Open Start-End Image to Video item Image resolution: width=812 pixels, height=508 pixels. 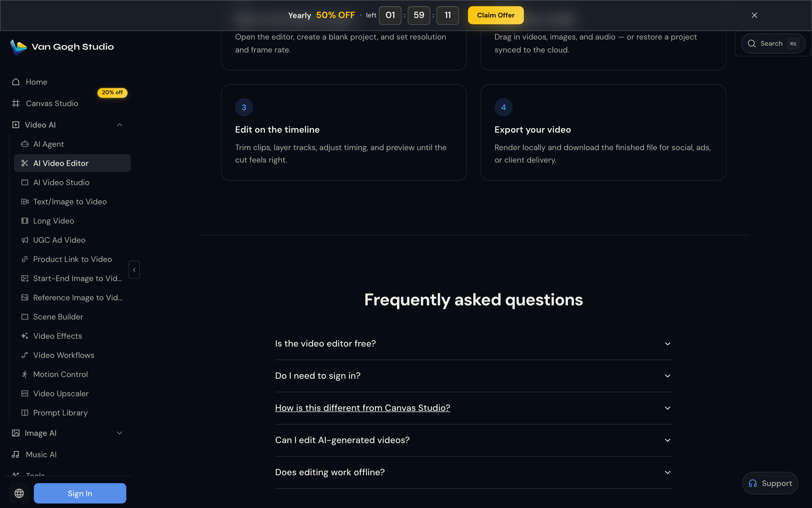coord(72,279)
